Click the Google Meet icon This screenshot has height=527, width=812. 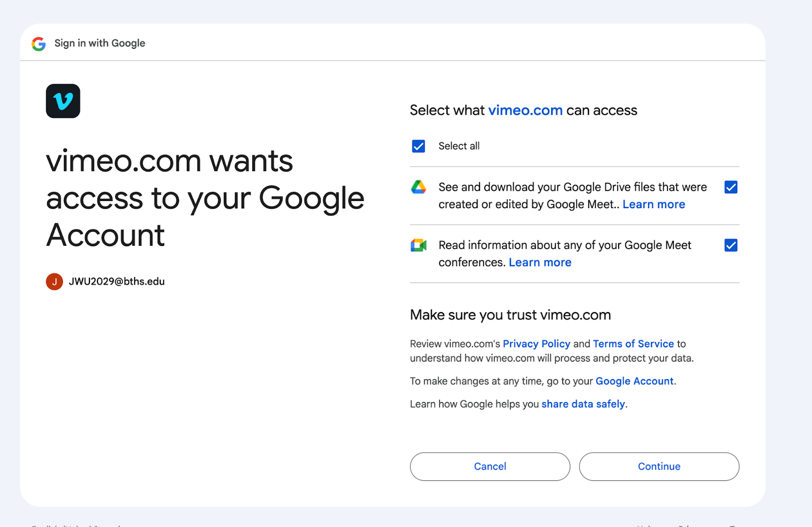pyautogui.click(x=419, y=246)
